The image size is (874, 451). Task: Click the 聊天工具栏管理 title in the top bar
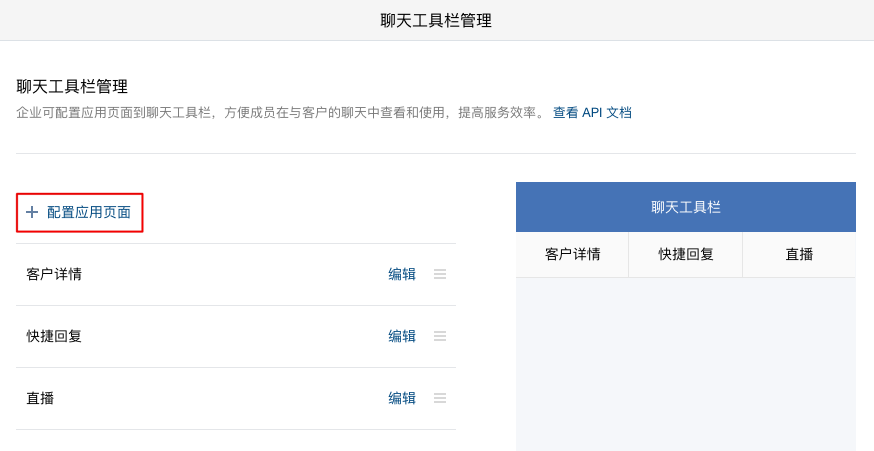[436, 20]
